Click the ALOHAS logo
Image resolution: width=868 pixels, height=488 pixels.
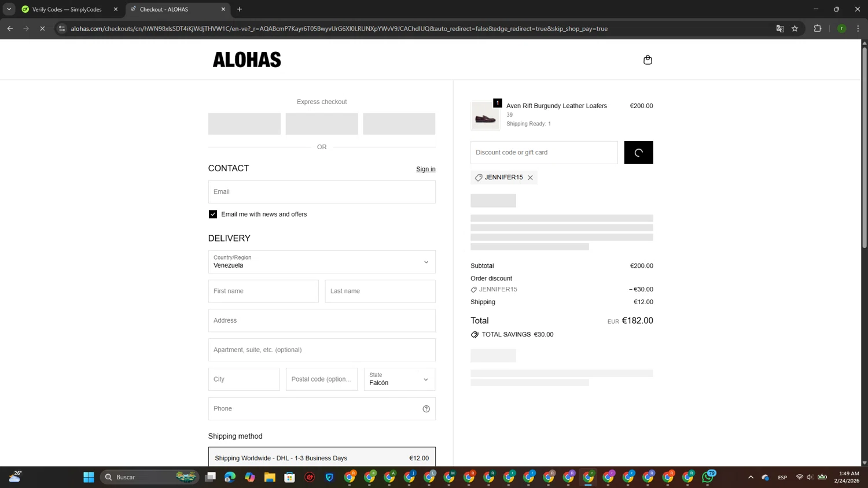coord(247,60)
